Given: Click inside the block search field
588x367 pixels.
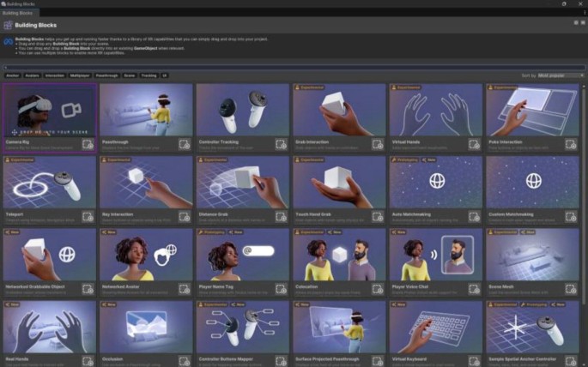Looking at the screenshot, I should (x=292, y=66).
